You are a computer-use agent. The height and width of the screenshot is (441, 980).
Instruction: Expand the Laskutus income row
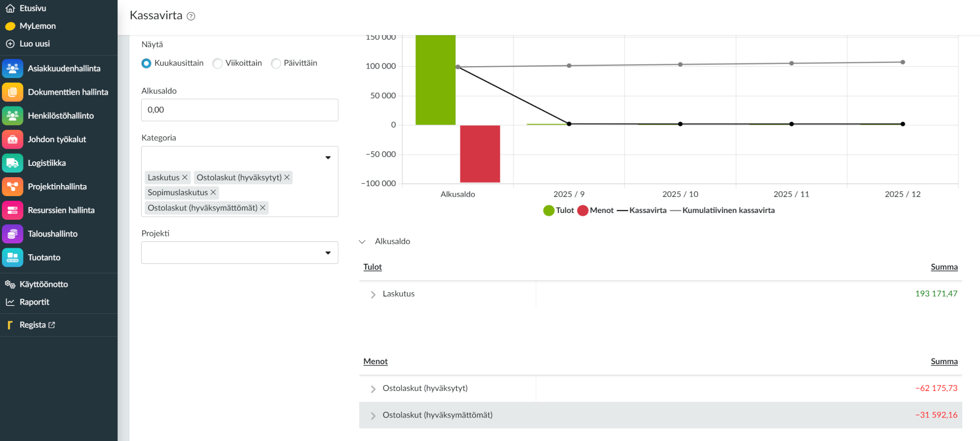click(x=373, y=294)
